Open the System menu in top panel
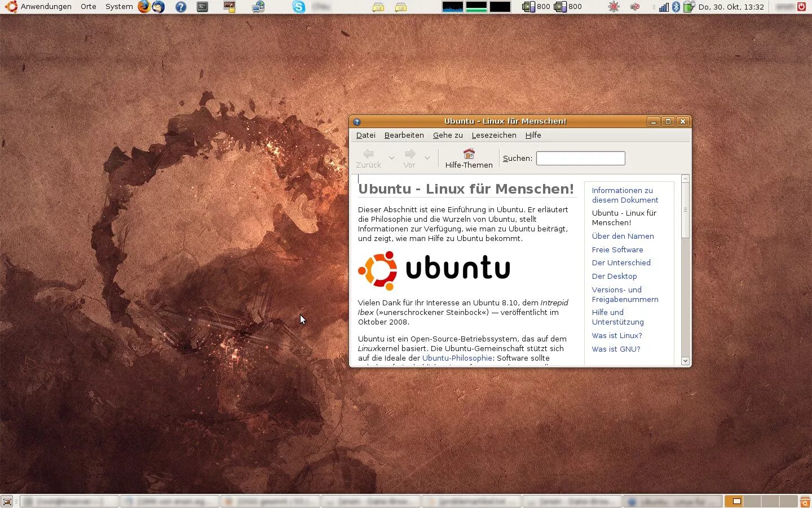 119,7
